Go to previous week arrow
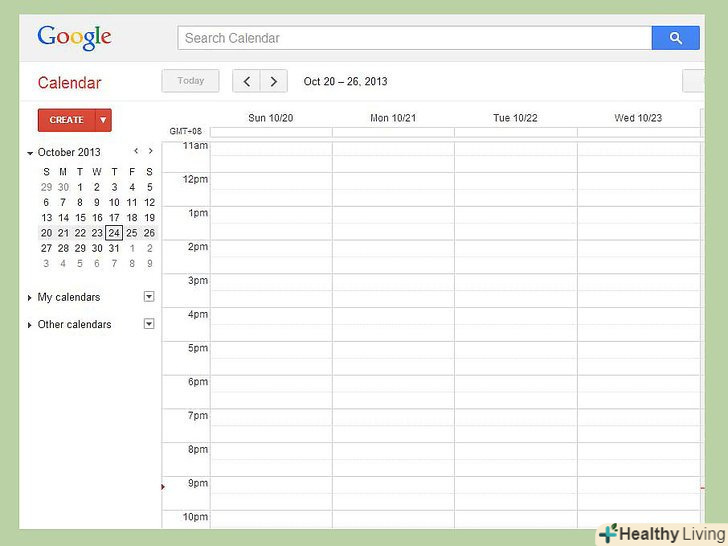Image resolution: width=728 pixels, height=546 pixels. 247,81
